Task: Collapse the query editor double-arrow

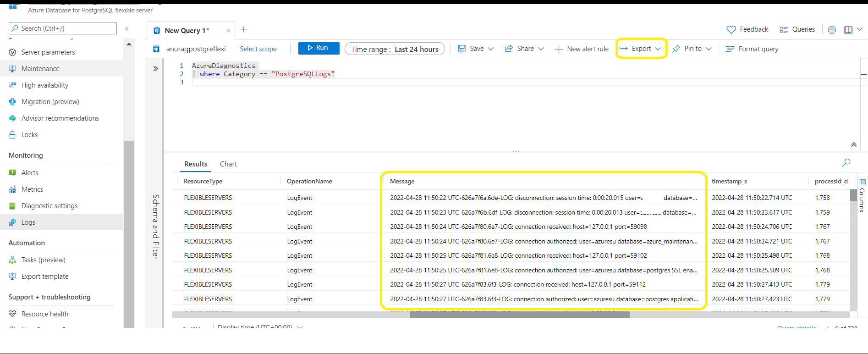Action: (854, 144)
